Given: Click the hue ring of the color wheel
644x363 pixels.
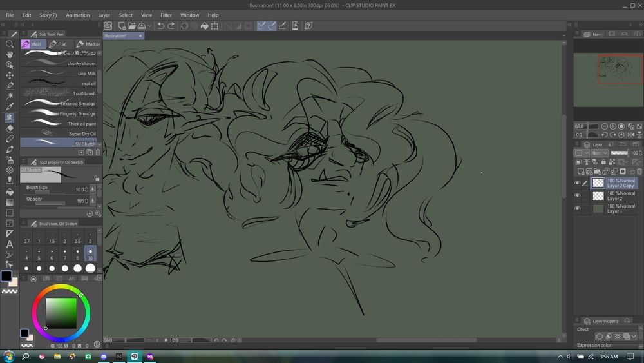Looking at the screenshot, I should [61, 287].
